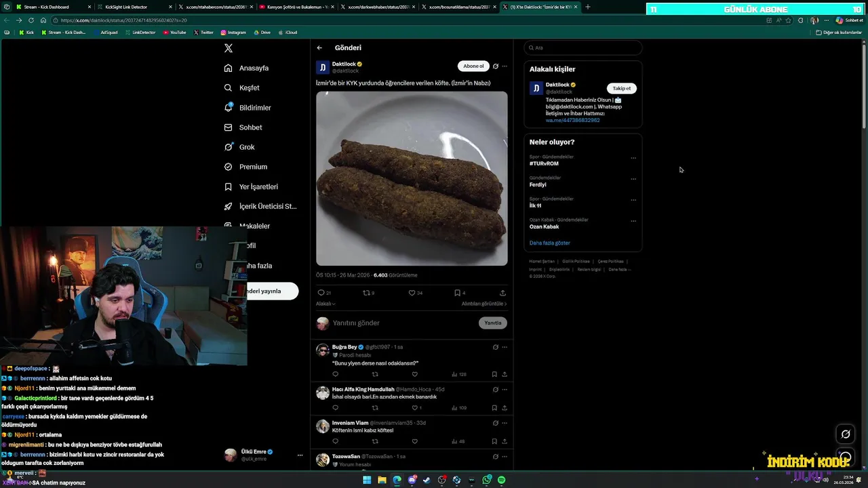
Task: Open options for the #TURvROM trend
Action: pyautogui.click(x=633, y=158)
